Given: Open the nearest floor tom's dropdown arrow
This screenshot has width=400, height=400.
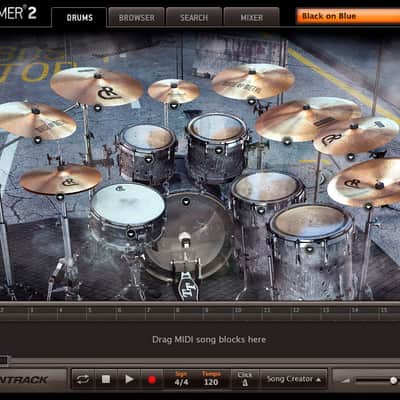Looking at the screenshot, I should 310,249.
